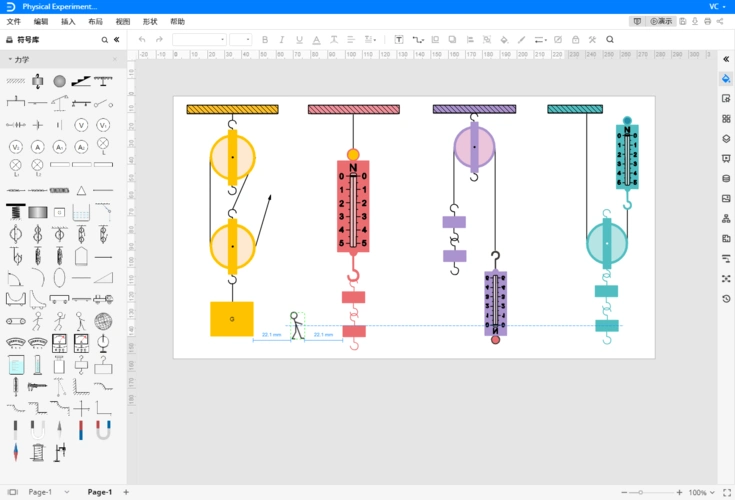The image size is (735, 500).
Task: Open the font name dropdown
Action: pos(199,40)
